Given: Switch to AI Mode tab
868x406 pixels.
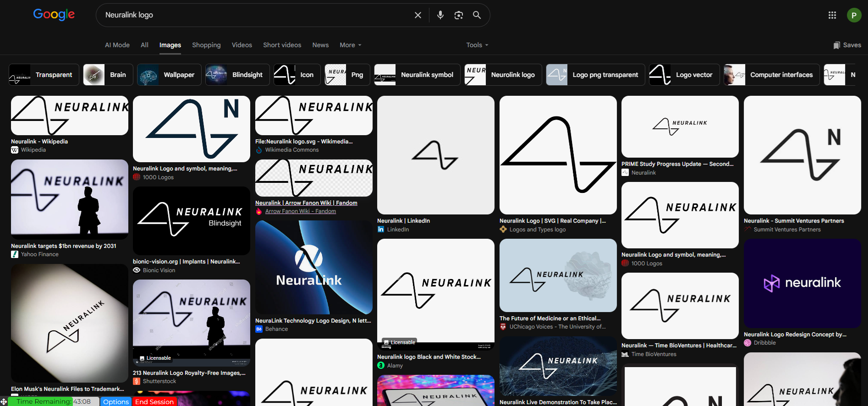Looking at the screenshot, I should pyautogui.click(x=117, y=45).
